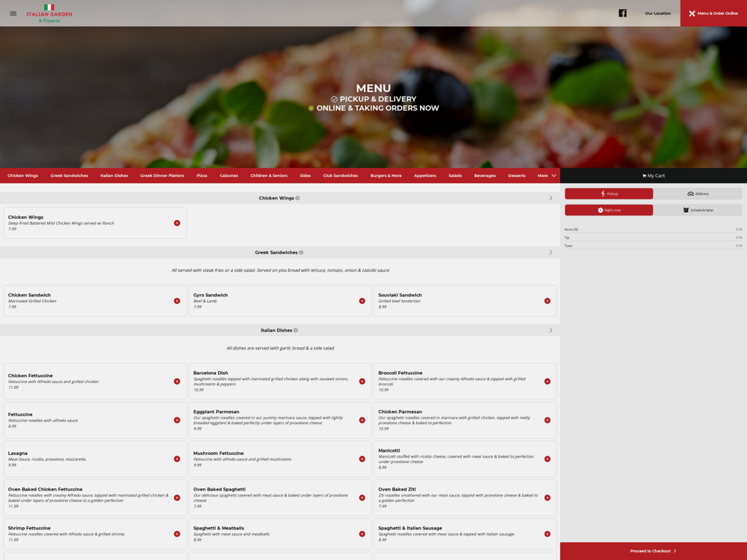Add Oven Baked Chicken Fettuccine to cart
The width and height of the screenshot is (747, 560).
(x=177, y=497)
